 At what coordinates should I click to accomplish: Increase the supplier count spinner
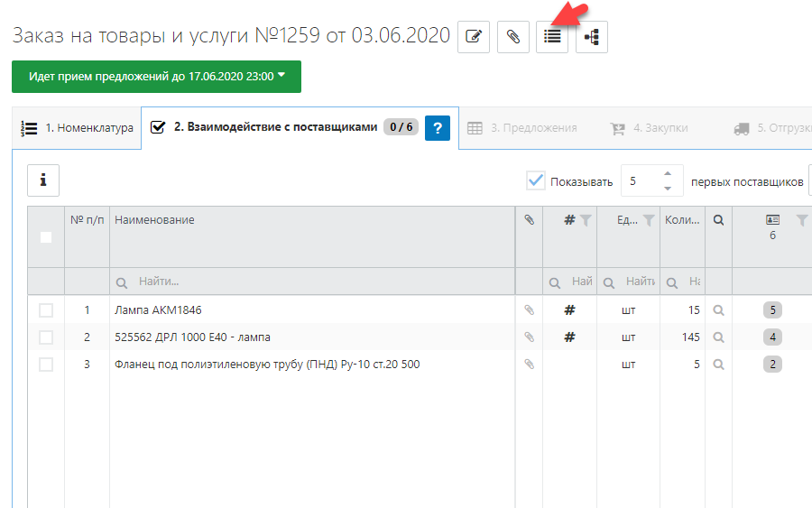[x=667, y=174]
